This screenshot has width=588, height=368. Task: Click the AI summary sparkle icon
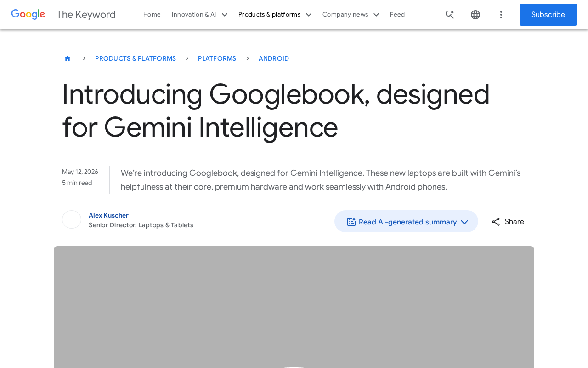coord(351,222)
